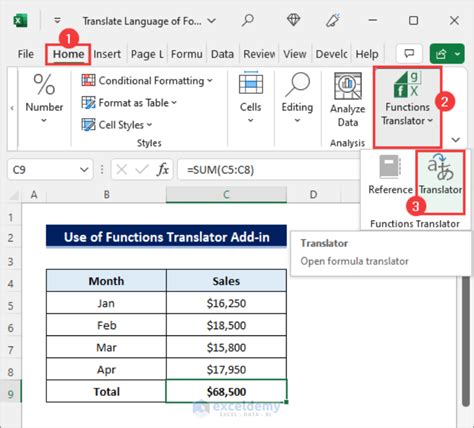The height and width of the screenshot is (428, 474).
Task: Click the green Share button
Action: (447, 54)
